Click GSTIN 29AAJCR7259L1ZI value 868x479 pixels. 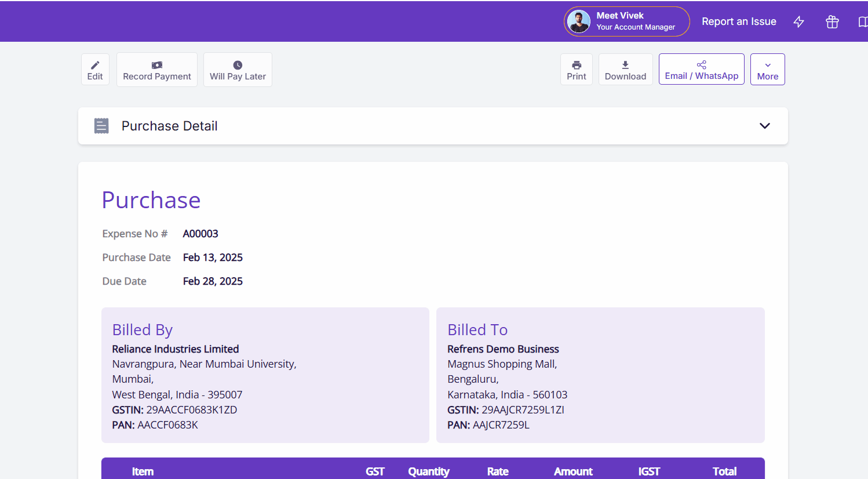tap(523, 410)
